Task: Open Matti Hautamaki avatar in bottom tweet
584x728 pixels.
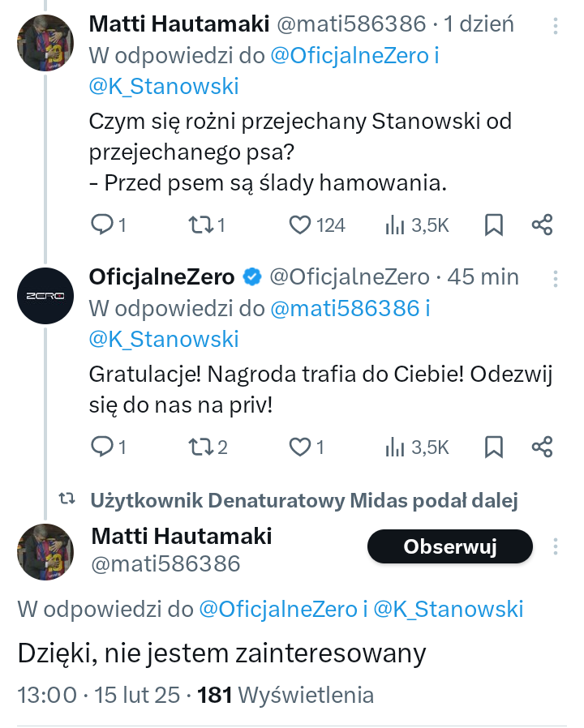Action: tap(46, 551)
